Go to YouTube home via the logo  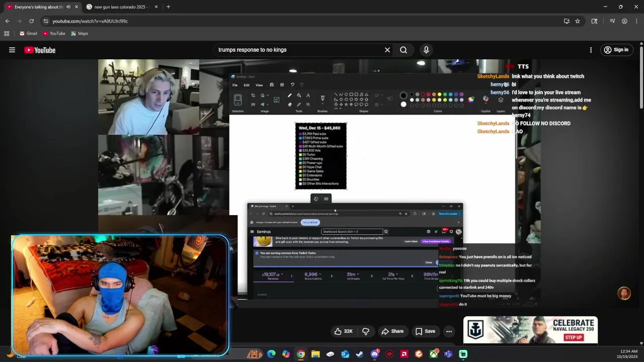[40, 50]
